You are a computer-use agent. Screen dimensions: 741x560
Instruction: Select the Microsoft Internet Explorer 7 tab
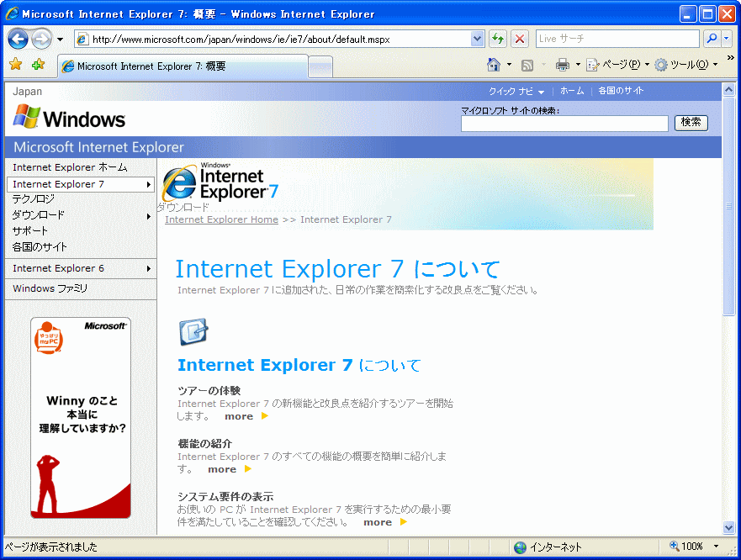(x=183, y=66)
